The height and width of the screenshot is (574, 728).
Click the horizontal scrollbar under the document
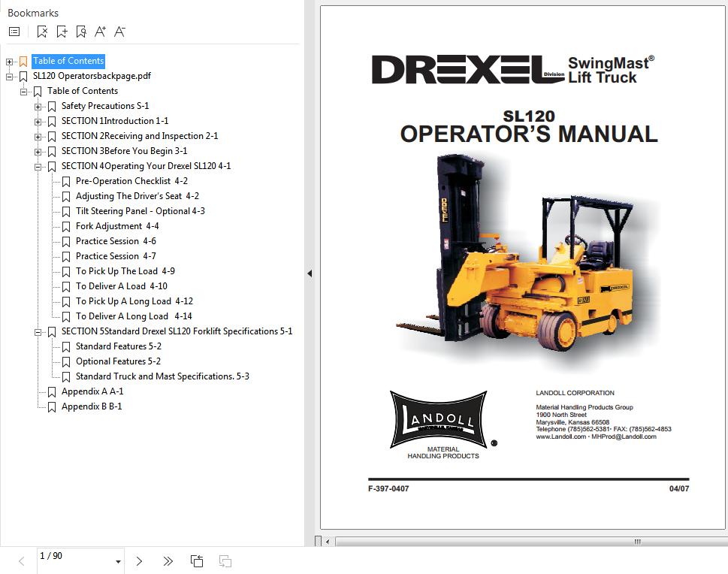coord(531,542)
